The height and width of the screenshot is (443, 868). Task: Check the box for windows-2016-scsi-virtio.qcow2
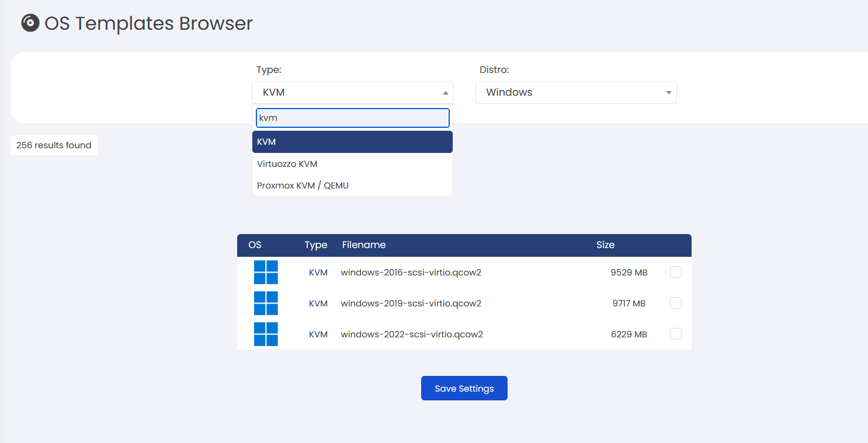point(676,272)
